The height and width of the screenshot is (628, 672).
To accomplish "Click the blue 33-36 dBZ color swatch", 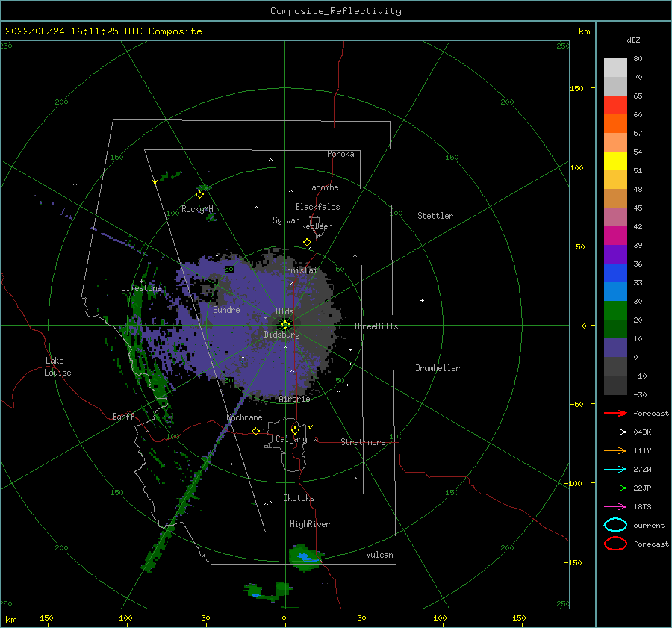I will [615, 273].
